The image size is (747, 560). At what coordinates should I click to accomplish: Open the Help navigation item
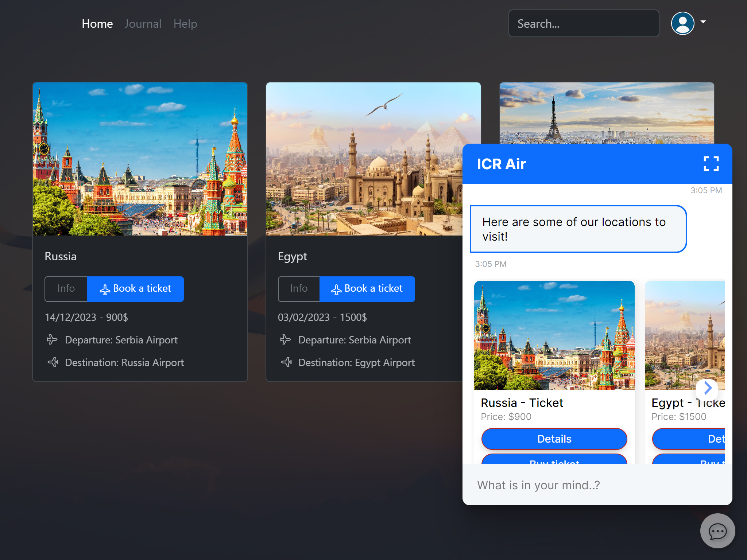(185, 24)
